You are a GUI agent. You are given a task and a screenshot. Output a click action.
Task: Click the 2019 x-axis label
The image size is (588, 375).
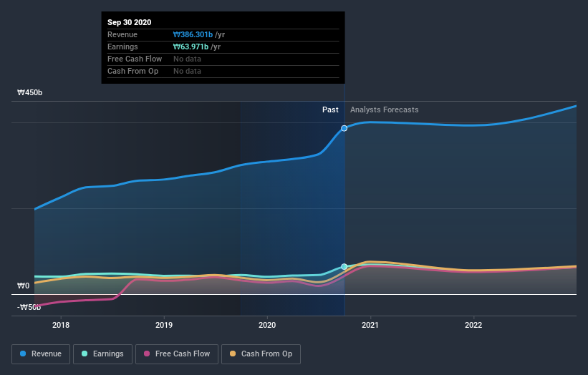point(164,325)
